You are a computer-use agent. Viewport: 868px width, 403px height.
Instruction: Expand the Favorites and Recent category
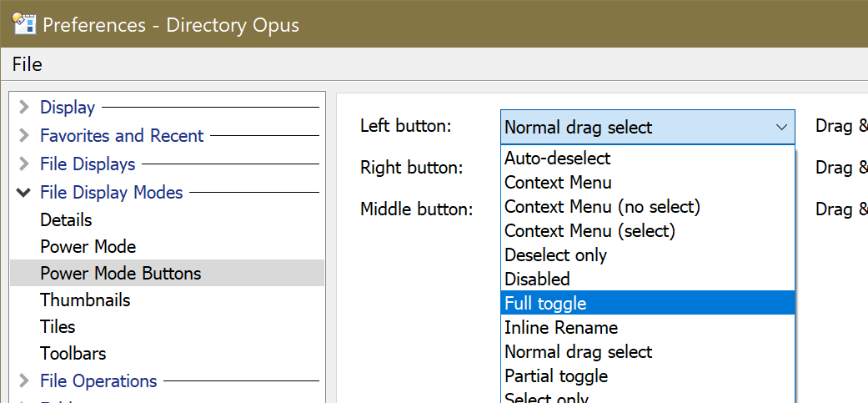coord(23,135)
